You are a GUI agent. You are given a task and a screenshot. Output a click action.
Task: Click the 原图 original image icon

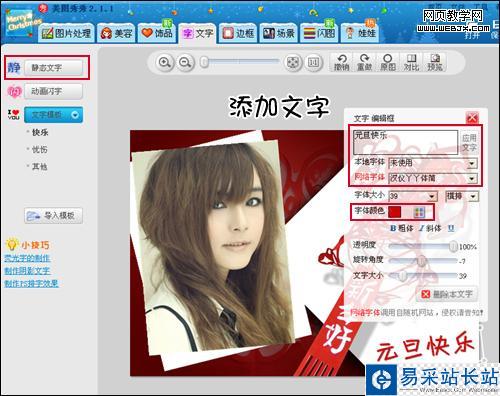388,62
